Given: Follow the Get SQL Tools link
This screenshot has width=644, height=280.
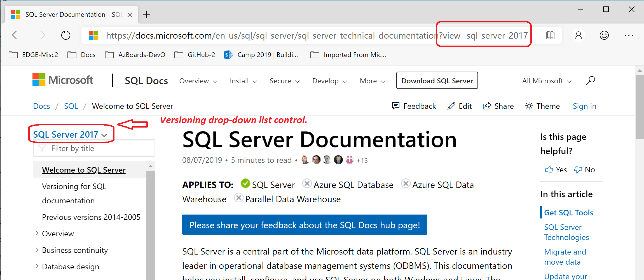Looking at the screenshot, I should click(569, 213).
